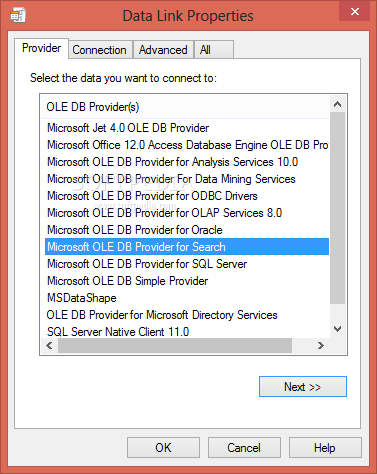The image size is (377, 474).
Task: Click the Next >> button
Action: [303, 387]
